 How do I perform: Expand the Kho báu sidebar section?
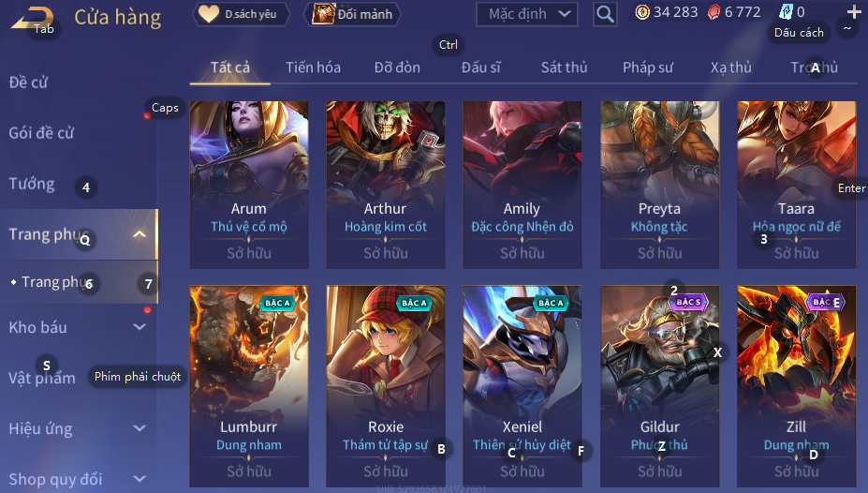tap(140, 327)
